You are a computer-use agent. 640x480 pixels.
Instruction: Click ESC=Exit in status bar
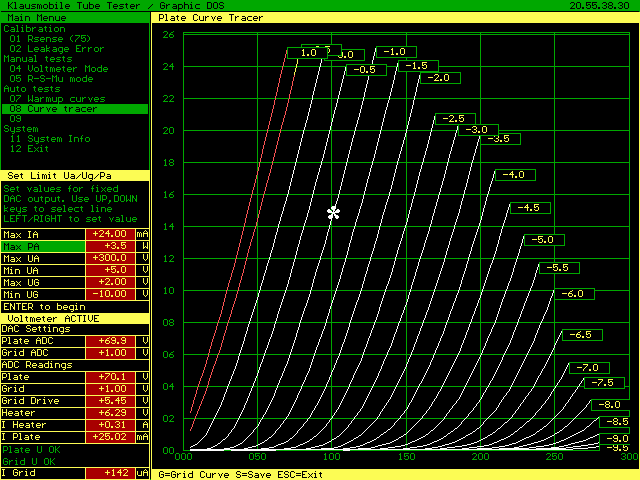[x=300, y=475]
